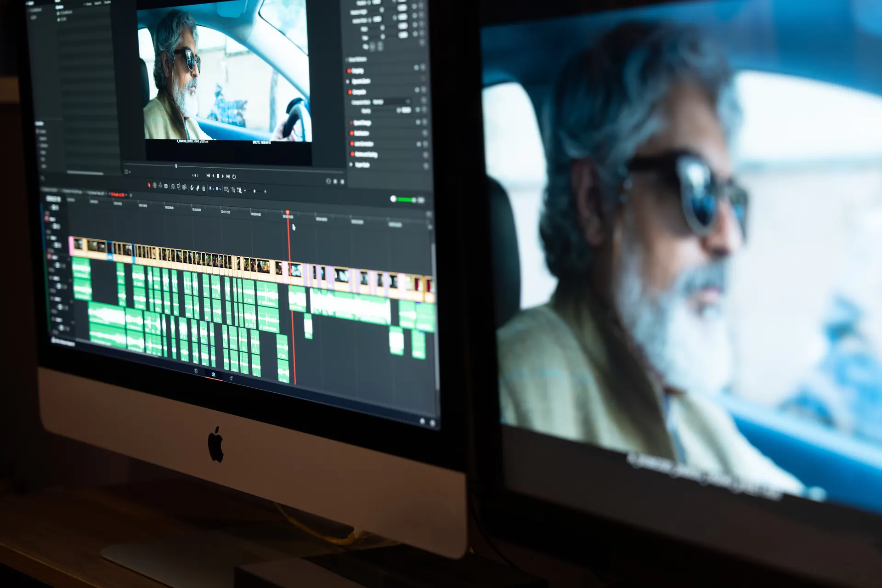
Task: Activate the Trim Edit Mode tool
Action: [154, 186]
